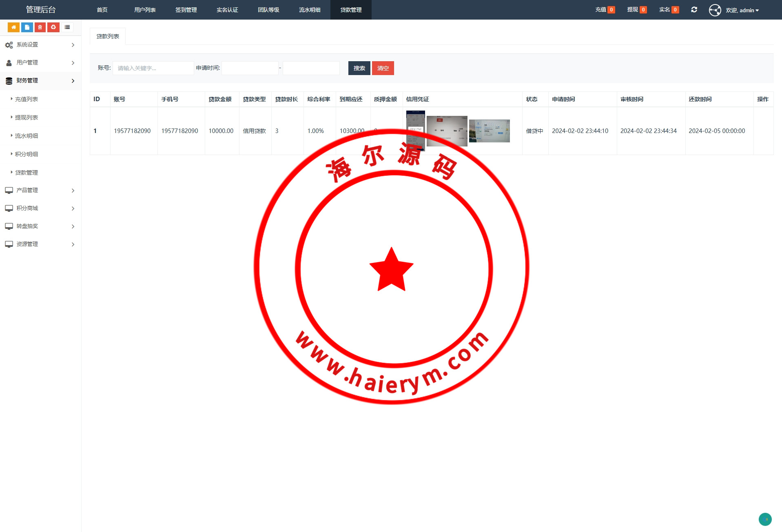The height and width of the screenshot is (532, 782).
Task: Select 提现列表 in the finance submenu
Action: [27, 117]
